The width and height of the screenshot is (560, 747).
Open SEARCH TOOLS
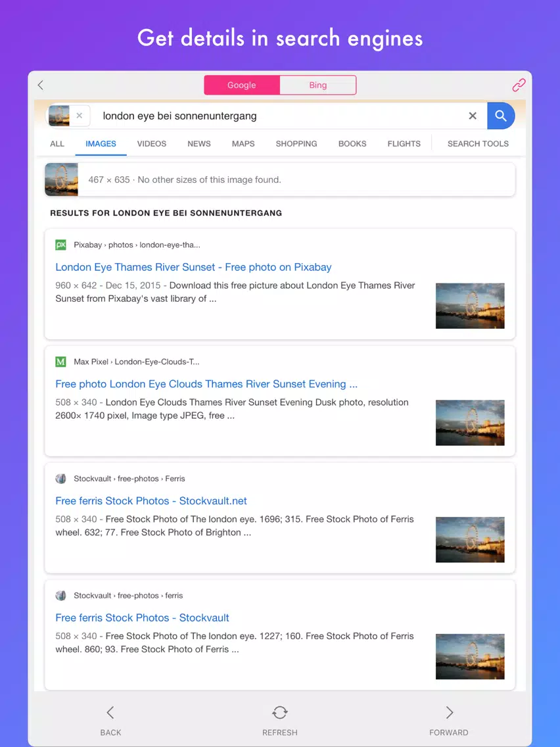click(x=478, y=144)
